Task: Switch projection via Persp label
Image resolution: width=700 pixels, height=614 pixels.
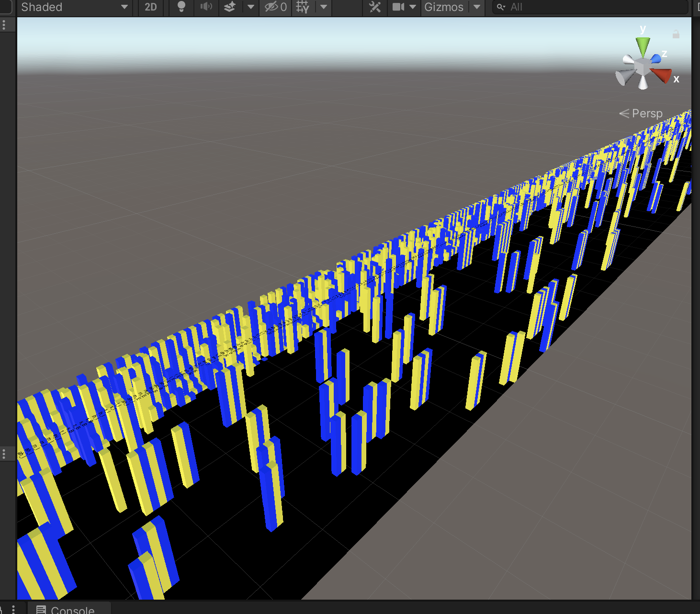Action: (646, 114)
